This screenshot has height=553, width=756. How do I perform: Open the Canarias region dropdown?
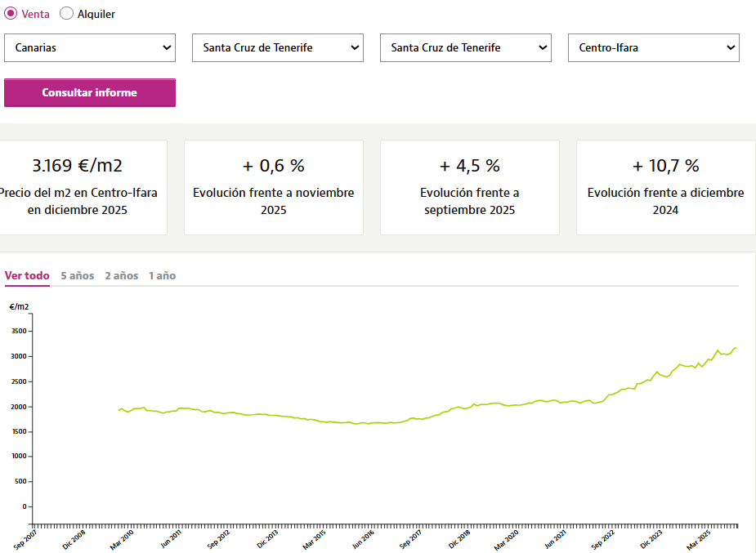point(90,47)
